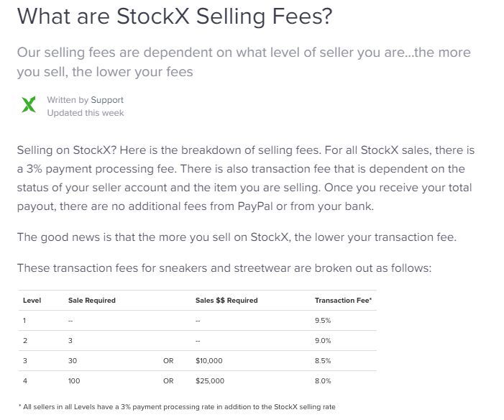Click the footnote about 3% payment processing rate
This screenshot has width=504, height=420.
(176, 407)
